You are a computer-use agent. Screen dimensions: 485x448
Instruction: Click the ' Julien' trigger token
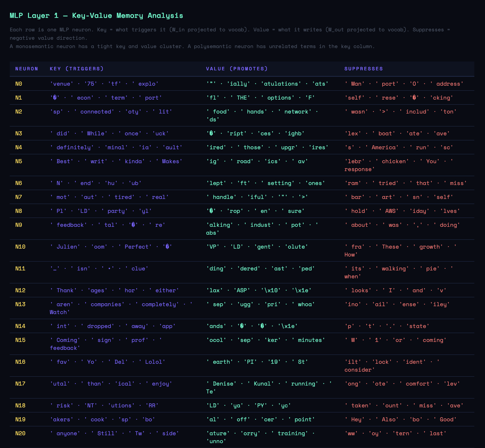coord(65,247)
